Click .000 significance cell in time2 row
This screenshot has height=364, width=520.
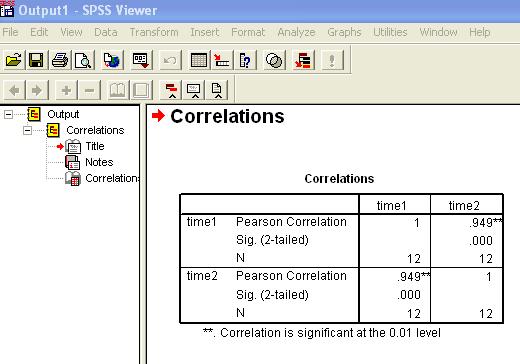409,295
